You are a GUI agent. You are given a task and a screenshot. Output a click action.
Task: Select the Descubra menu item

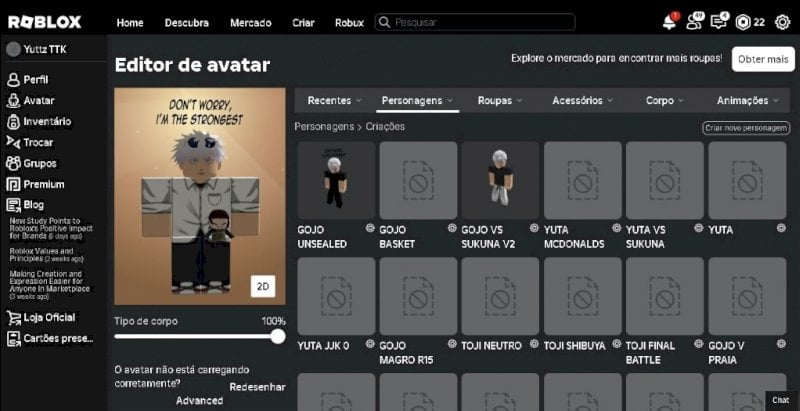click(187, 23)
